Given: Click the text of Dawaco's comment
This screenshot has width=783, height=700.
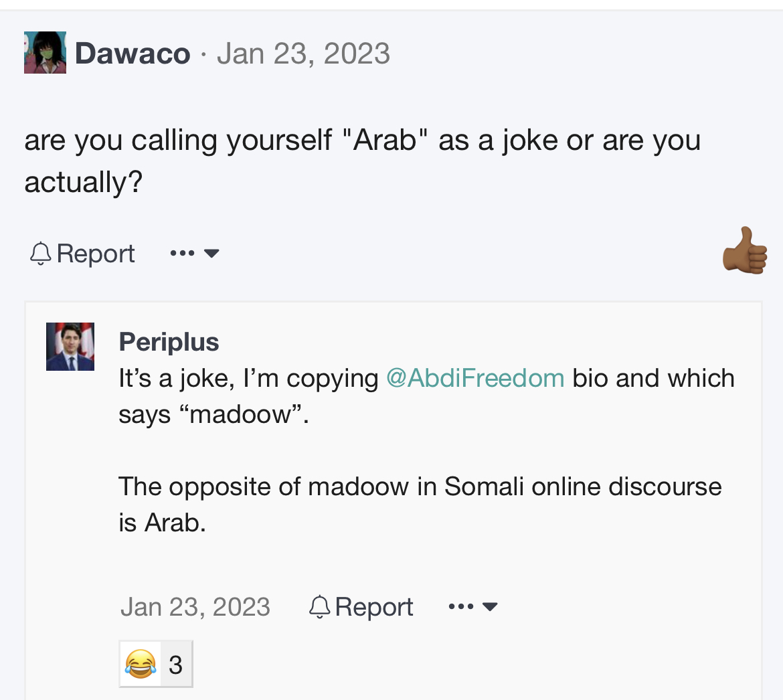Looking at the screenshot, I should [x=363, y=161].
